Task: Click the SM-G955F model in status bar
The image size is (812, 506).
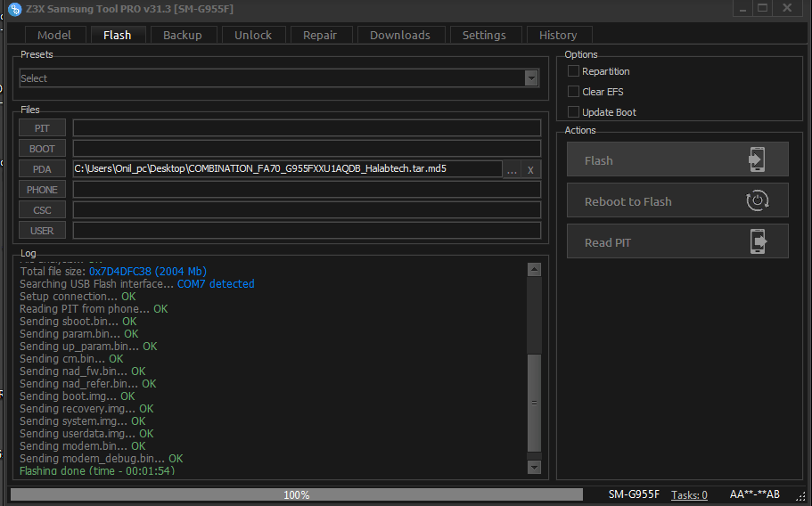Action: (x=634, y=494)
